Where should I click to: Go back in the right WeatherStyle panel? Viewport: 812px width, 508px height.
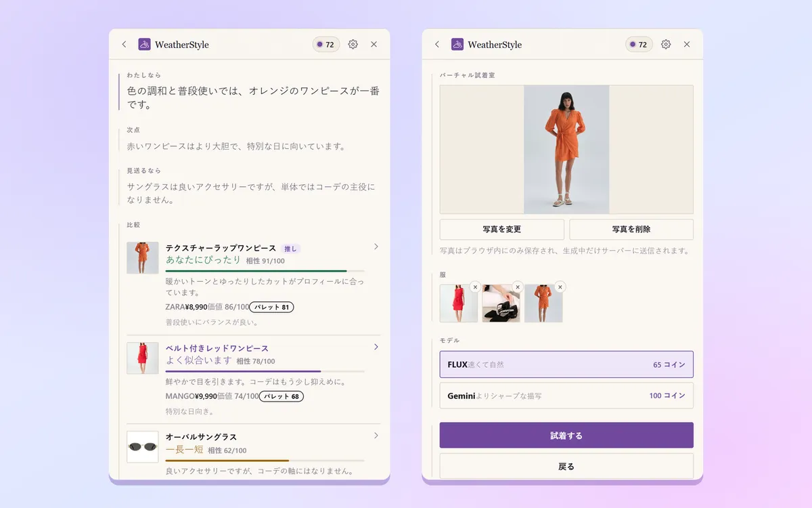coord(437,44)
